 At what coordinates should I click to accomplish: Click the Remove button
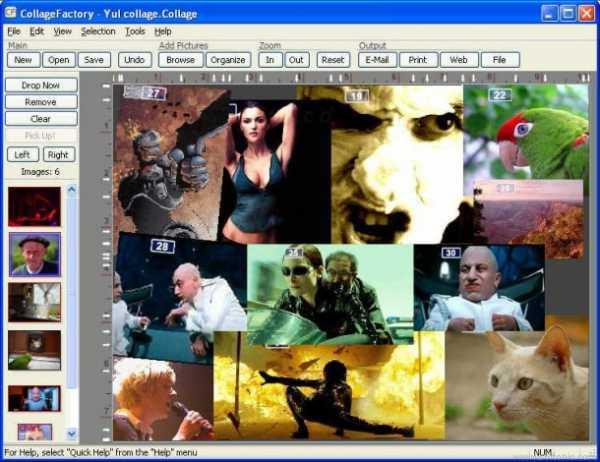41,102
